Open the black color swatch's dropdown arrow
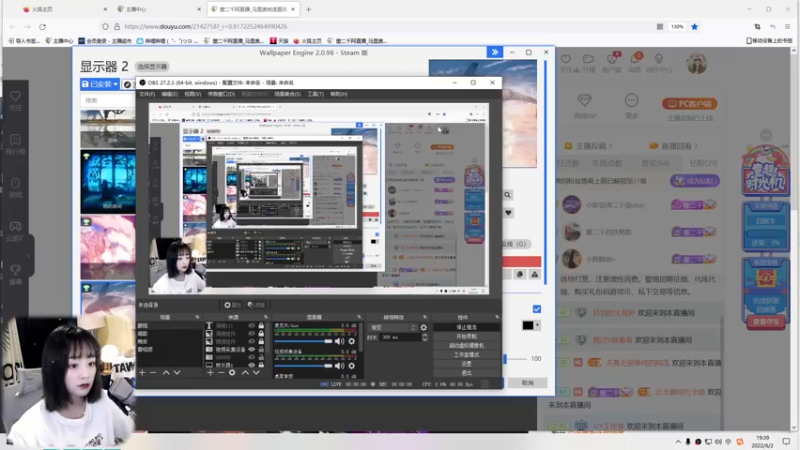800x450 pixels. click(x=537, y=326)
